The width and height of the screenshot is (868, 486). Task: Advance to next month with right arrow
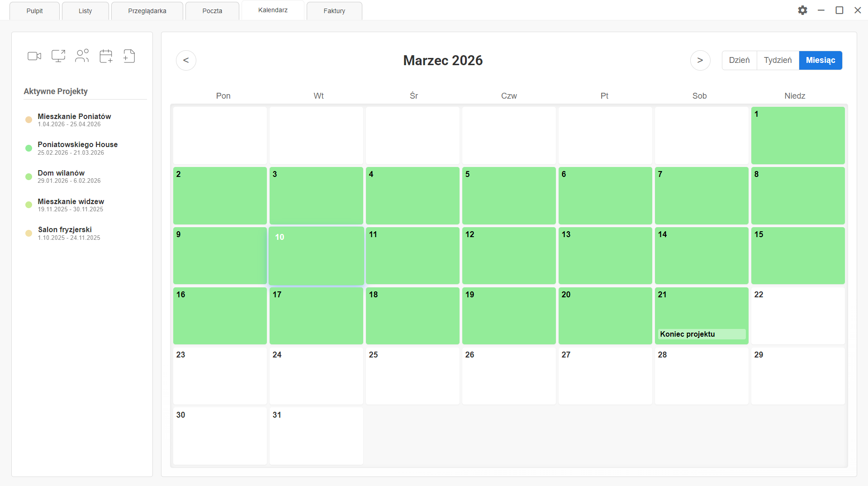[700, 60]
